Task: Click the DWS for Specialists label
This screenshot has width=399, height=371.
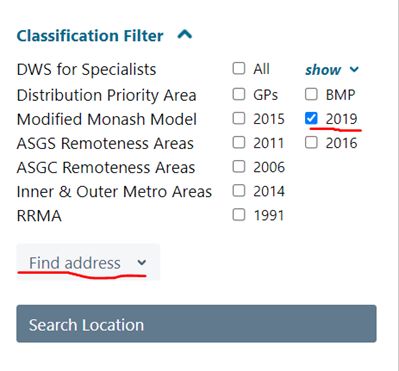Action: tap(86, 70)
